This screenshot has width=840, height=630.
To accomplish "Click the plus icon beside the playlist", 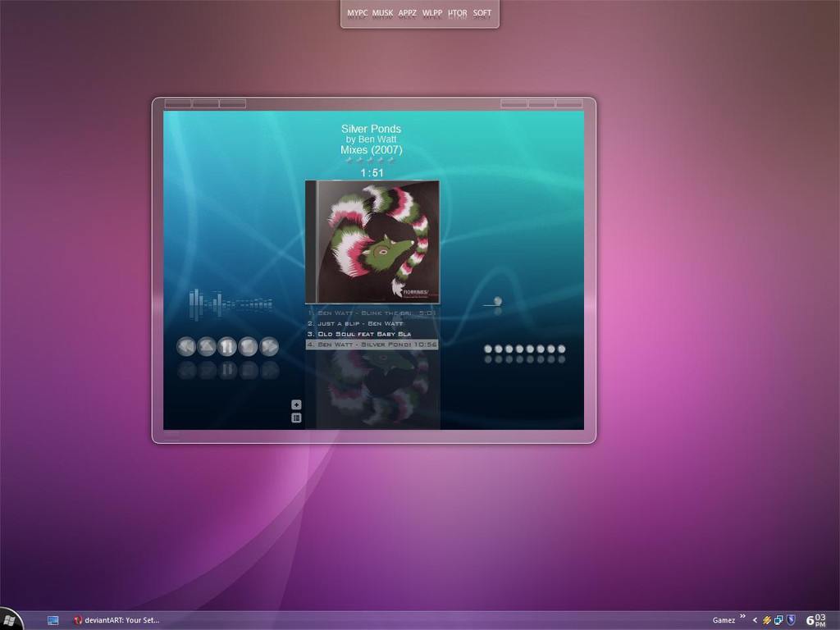I will pos(296,404).
